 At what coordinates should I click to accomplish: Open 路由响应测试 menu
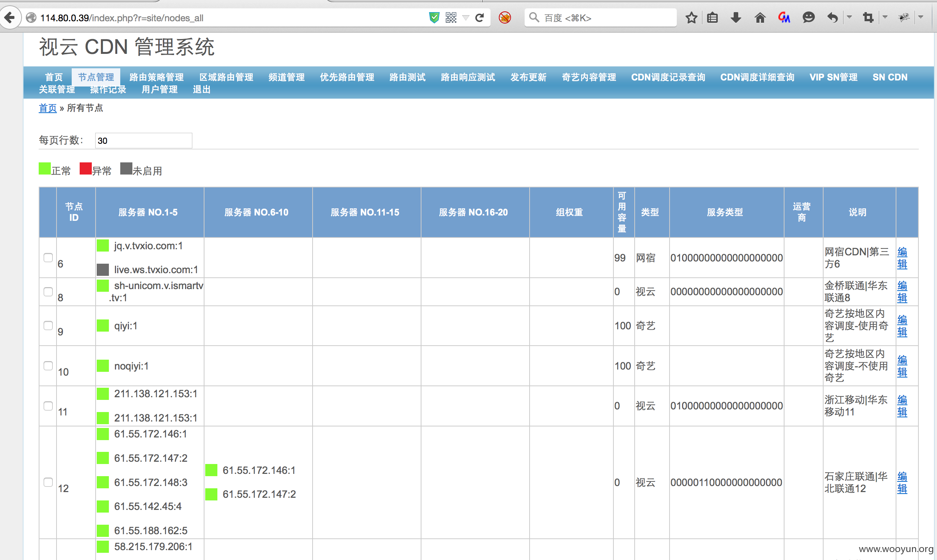[468, 77]
